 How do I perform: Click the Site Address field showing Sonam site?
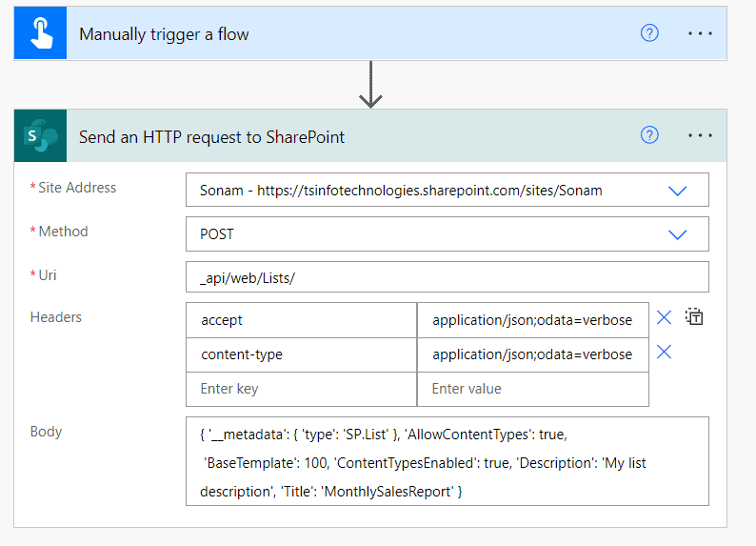click(x=447, y=190)
